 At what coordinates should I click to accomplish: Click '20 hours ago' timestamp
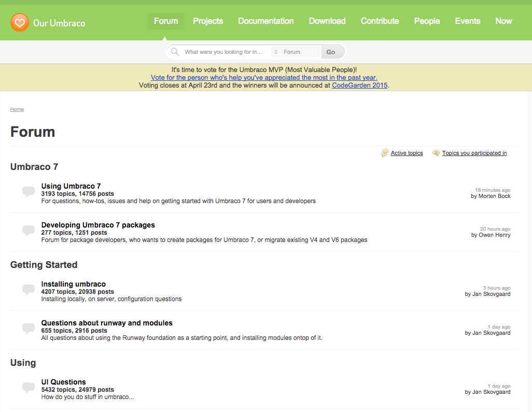(x=495, y=229)
